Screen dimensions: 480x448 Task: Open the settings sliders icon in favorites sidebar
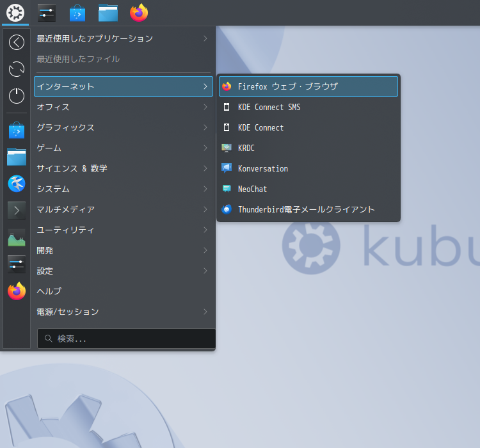pyautogui.click(x=17, y=264)
